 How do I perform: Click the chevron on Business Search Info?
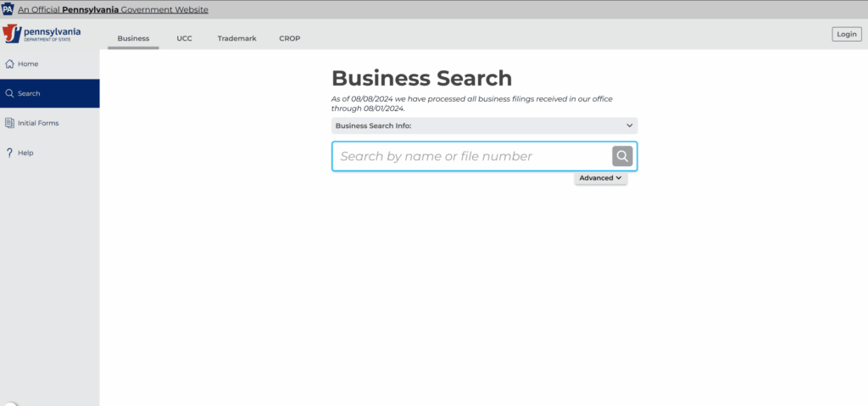pyautogui.click(x=629, y=125)
